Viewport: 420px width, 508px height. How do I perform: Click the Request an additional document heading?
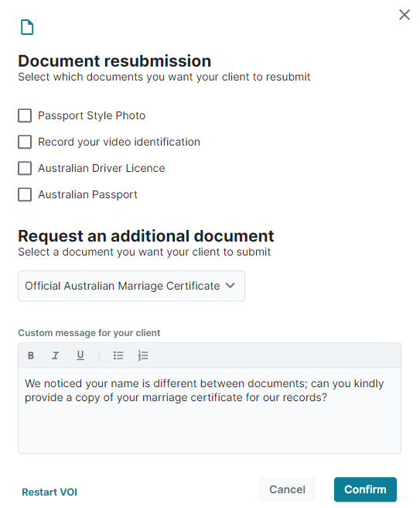click(x=146, y=236)
